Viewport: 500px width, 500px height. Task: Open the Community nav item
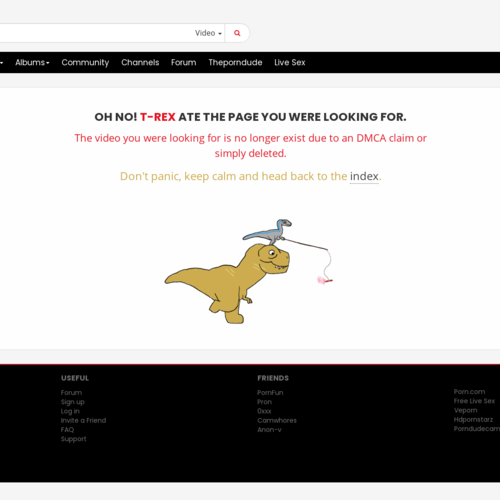click(85, 62)
